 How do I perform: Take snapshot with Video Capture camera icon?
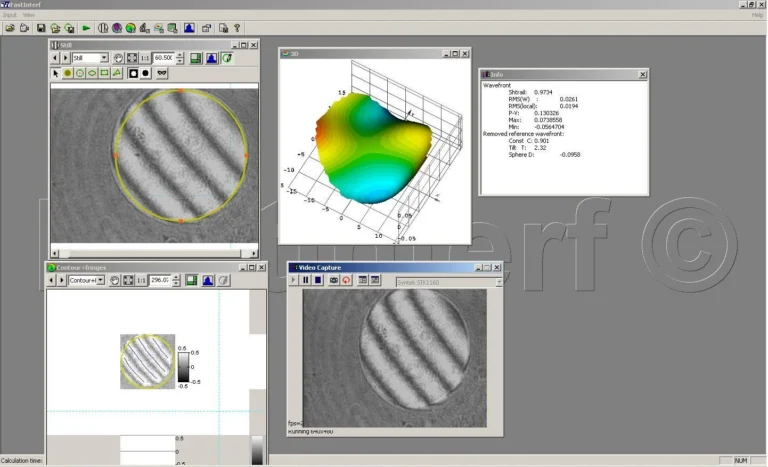click(x=334, y=280)
